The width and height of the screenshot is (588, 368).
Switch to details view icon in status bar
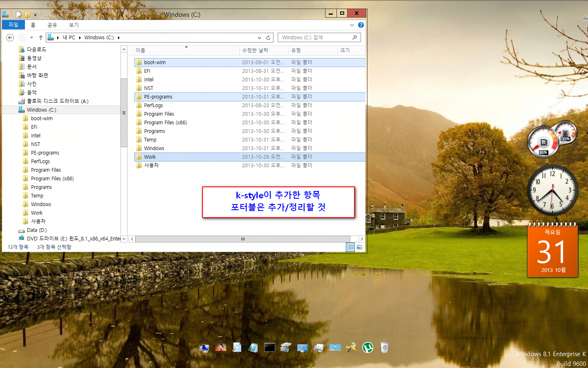350,247
